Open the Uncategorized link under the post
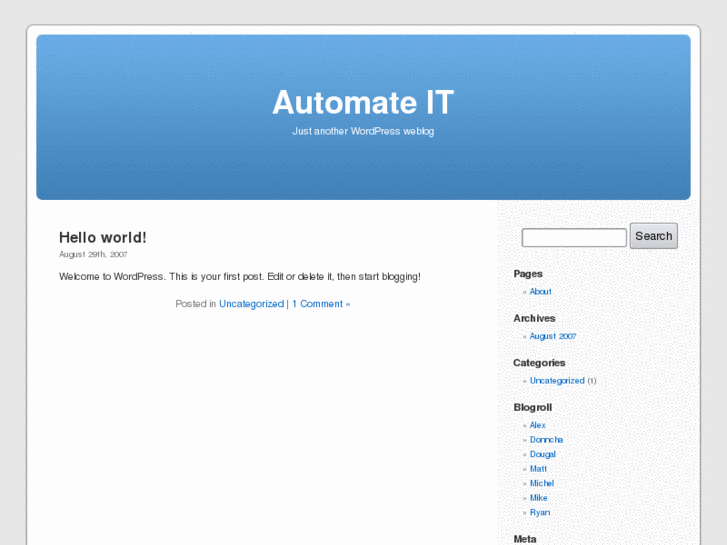This screenshot has width=727, height=545. tap(251, 304)
